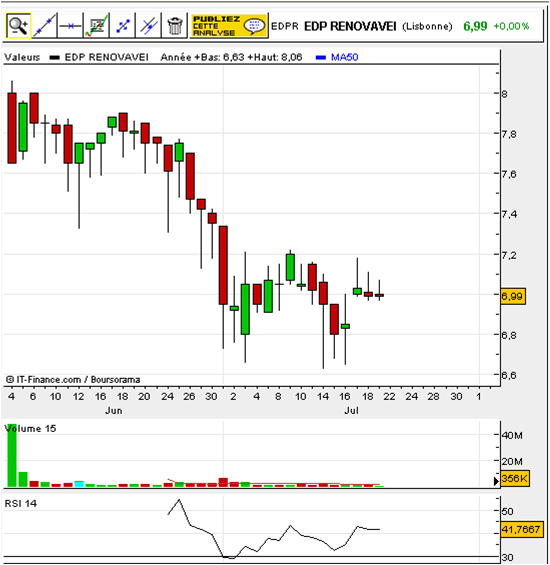Image resolution: width=550 pixels, height=565 pixels.
Task: Click the 40M volume axis label
Action: point(512,436)
